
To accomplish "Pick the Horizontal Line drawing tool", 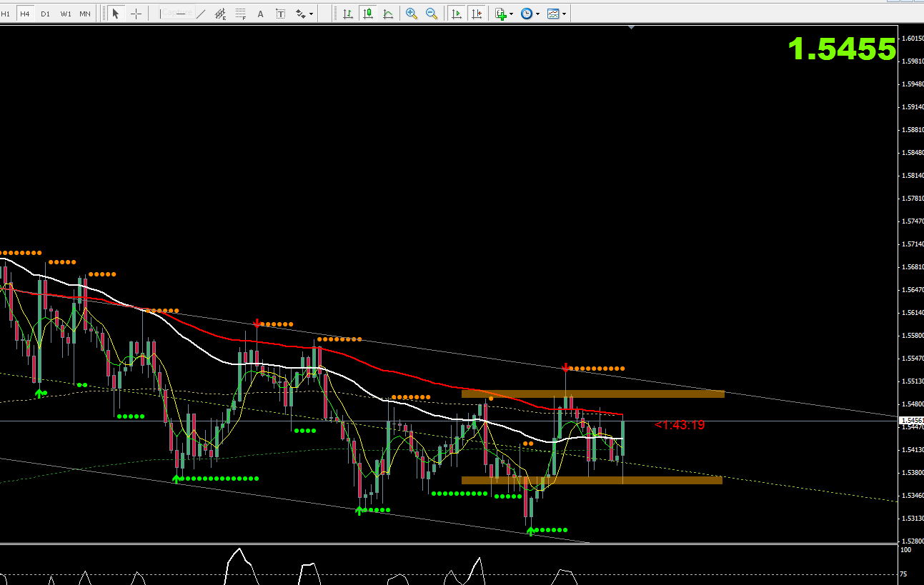I will tap(182, 14).
